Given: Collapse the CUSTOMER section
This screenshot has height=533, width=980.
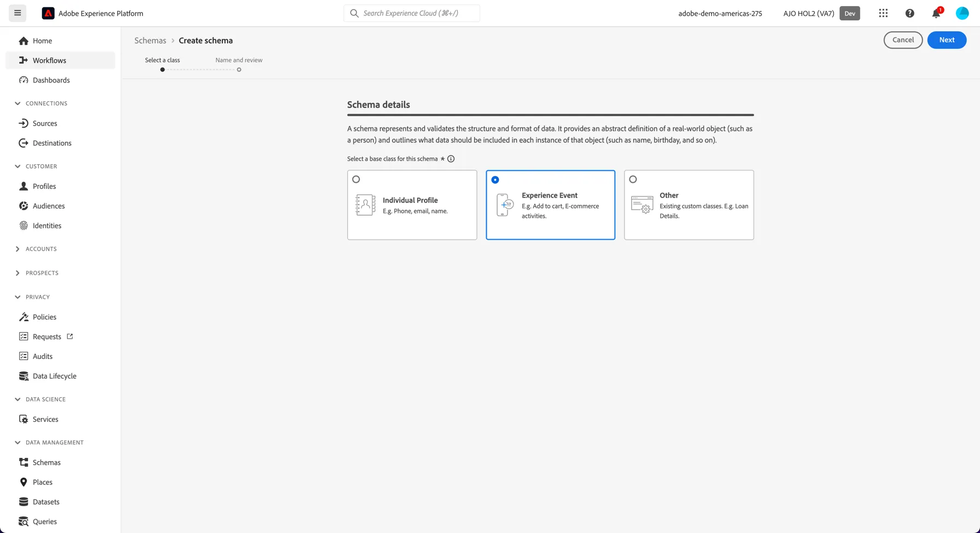Looking at the screenshot, I should (x=17, y=166).
